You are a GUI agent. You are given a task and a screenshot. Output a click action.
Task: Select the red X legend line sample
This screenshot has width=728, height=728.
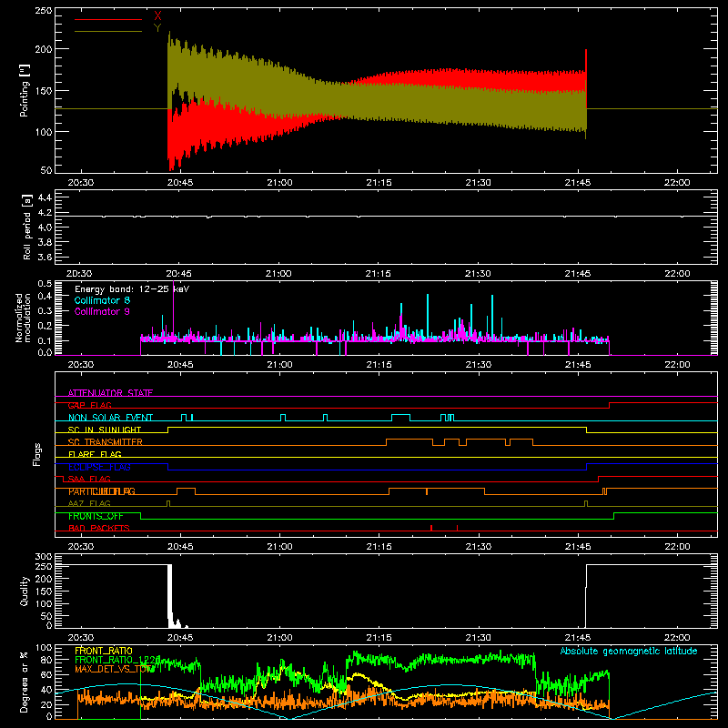coord(108,19)
